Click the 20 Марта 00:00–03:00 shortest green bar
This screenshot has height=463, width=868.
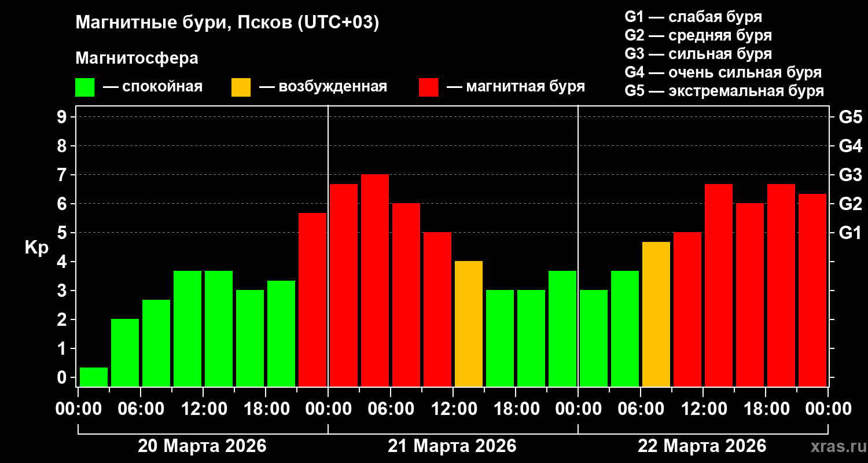[94, 377]
